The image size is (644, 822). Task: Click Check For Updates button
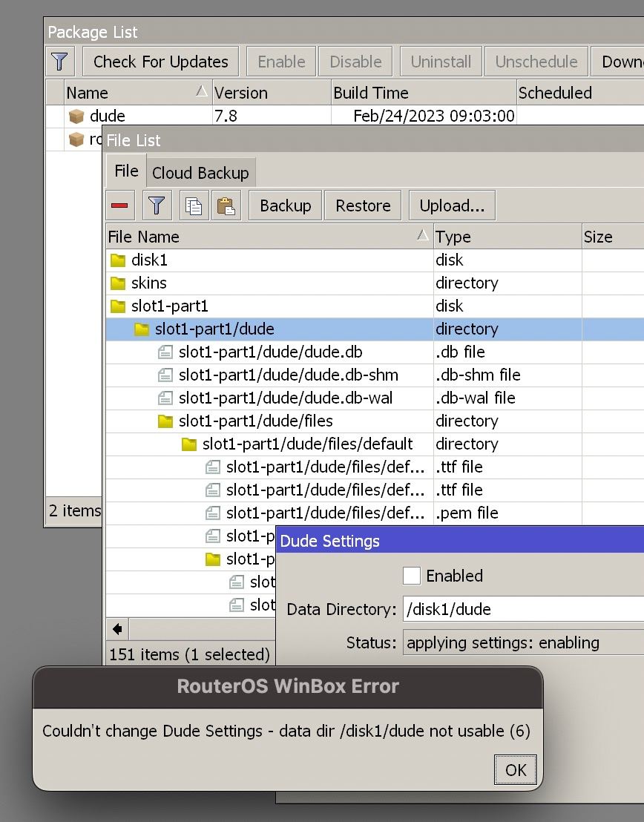point(160,62)
